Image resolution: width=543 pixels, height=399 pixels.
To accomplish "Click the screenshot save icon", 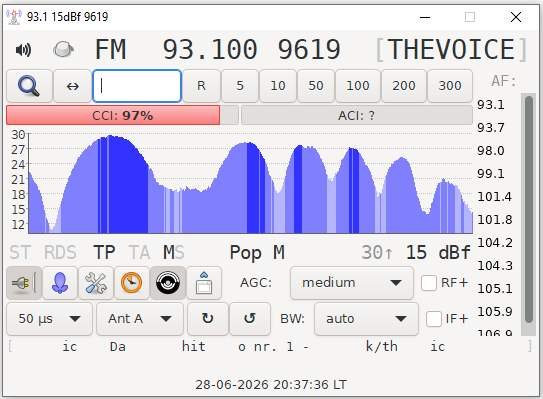I will 204,283.
